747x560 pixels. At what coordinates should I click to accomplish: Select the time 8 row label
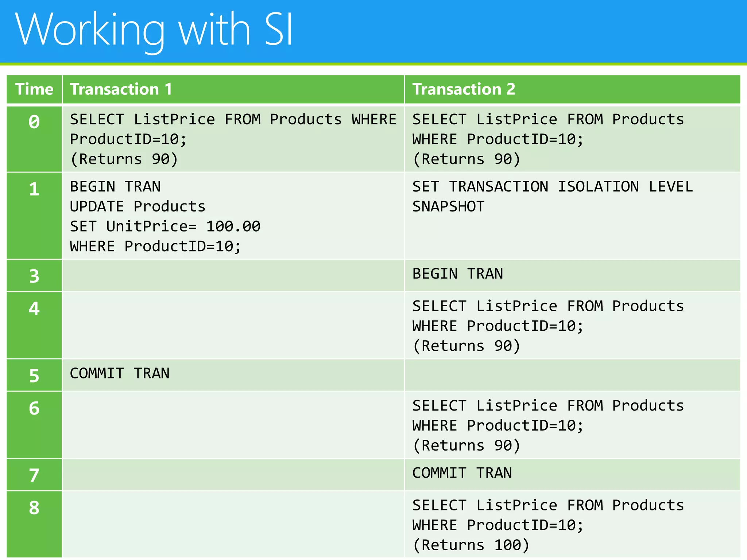pyautogui.click(x=34, y=508)
